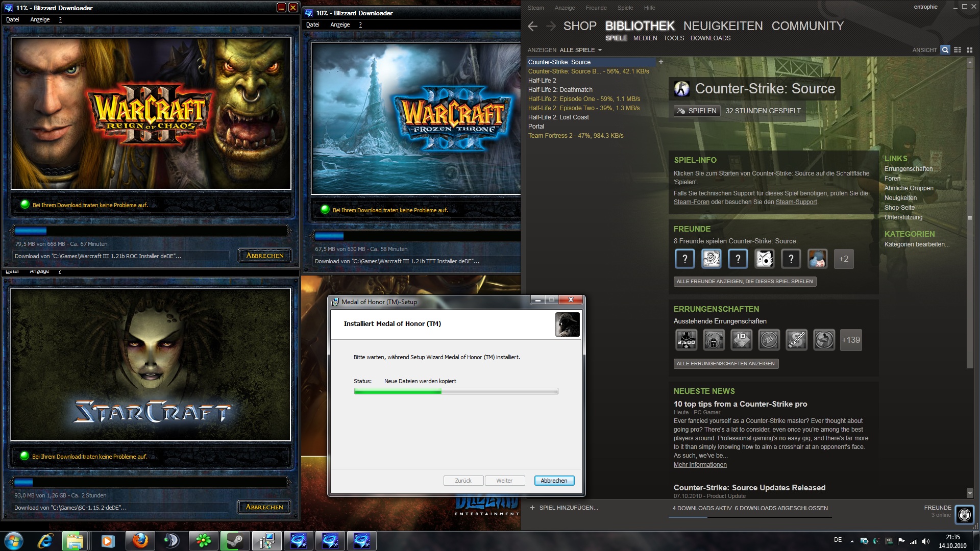This screenshot has width=980, height=551.
Task: Click the plus icon beside Counter-Strike: Source
Action: click(661, 62)
